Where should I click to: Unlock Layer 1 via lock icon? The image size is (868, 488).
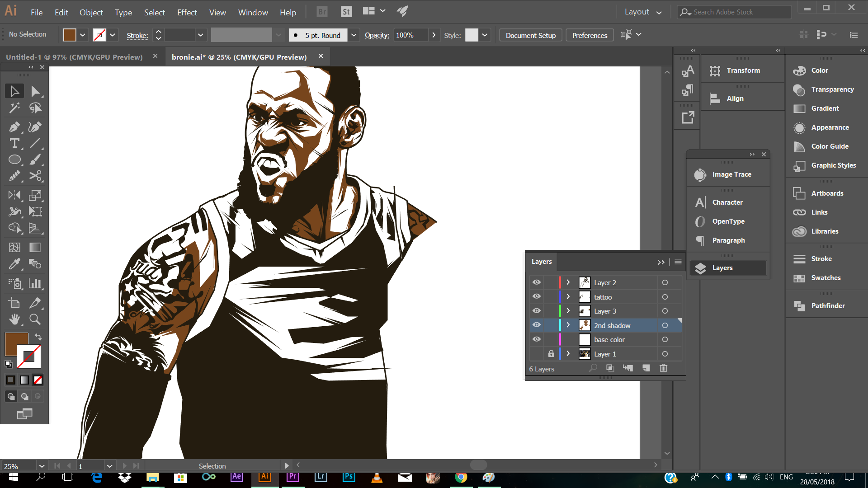(x=551, y=353)
